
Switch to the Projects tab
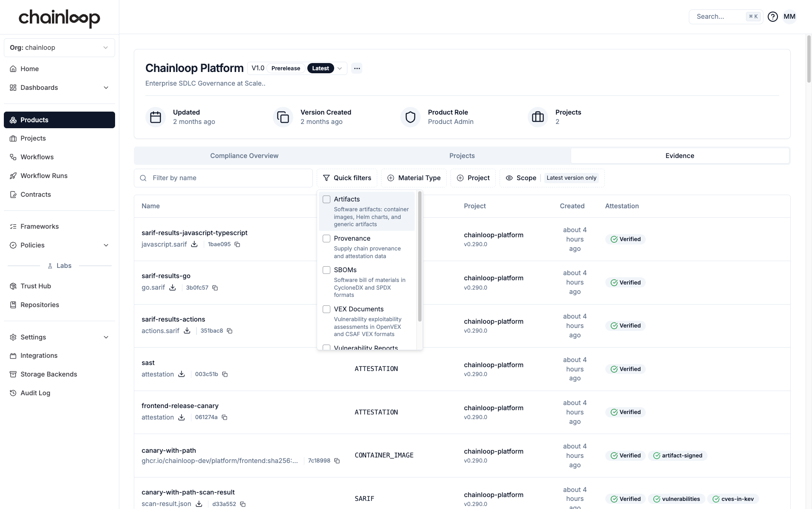[462, 156]
